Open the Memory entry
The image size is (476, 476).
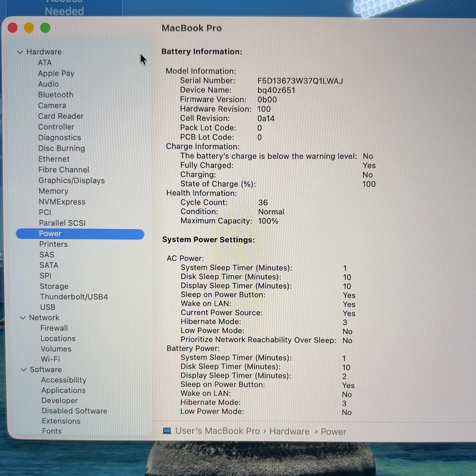pyautogui.click(x=53, y=191)
